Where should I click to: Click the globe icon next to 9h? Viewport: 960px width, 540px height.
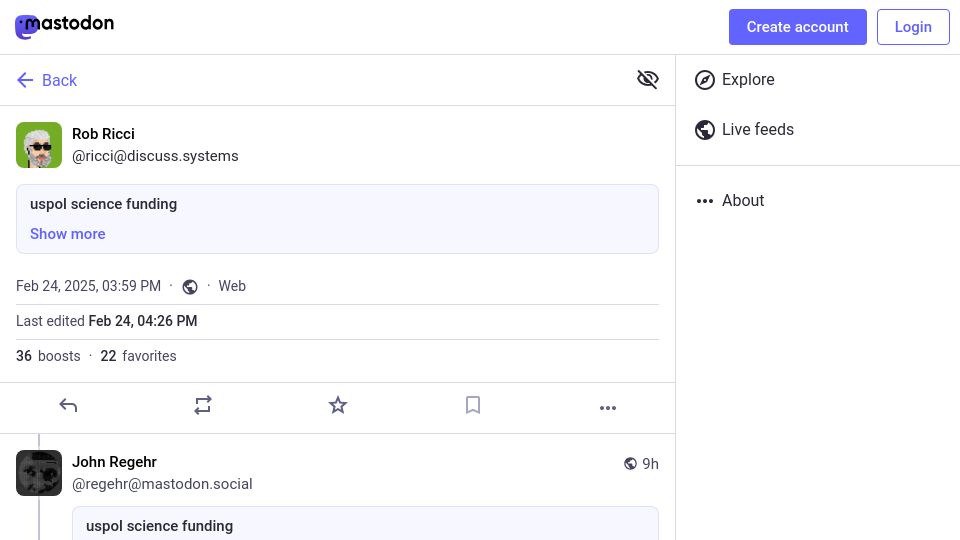[630, 463]
